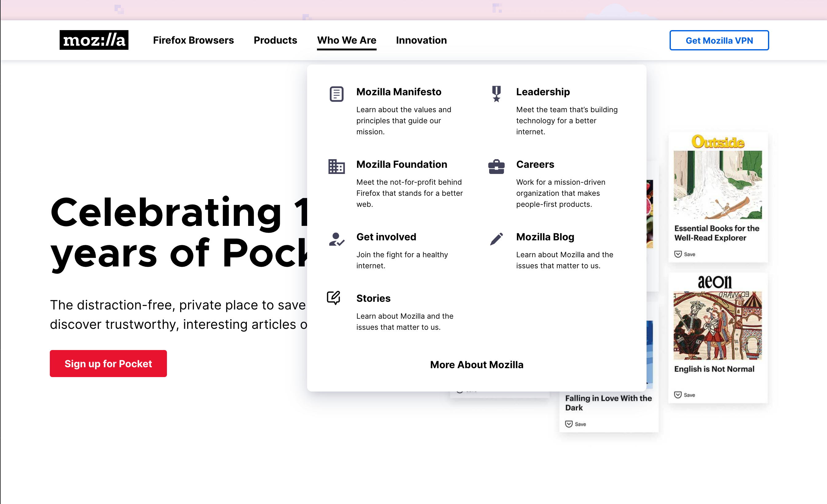Screen dimensions: 827x504
Task: Open the English is Not Normal tapestry thumbnail
Action: click(718, 325)
